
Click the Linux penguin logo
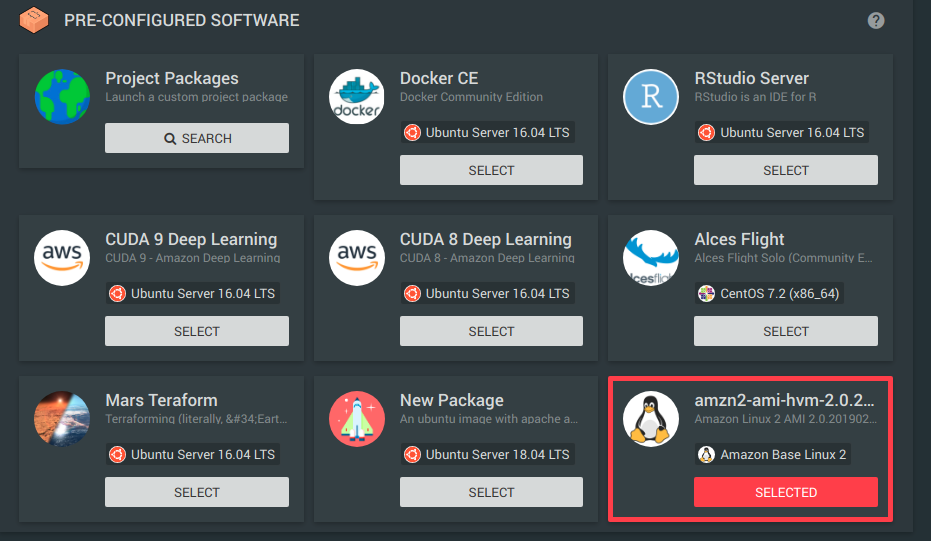point(651,419)
